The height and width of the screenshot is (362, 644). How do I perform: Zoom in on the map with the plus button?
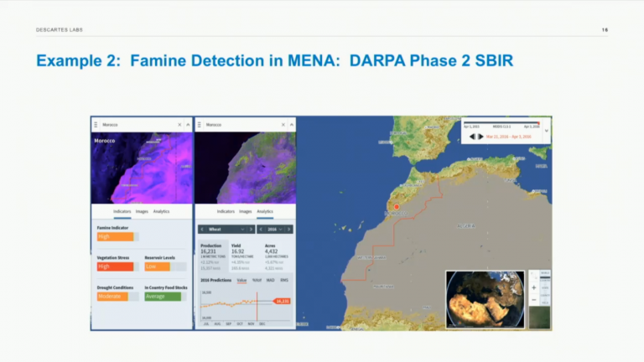click(533, 287)
